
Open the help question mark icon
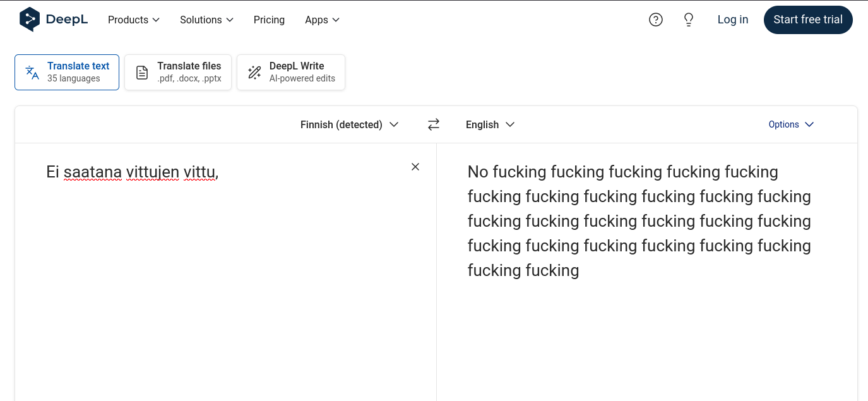coord(656,20)
